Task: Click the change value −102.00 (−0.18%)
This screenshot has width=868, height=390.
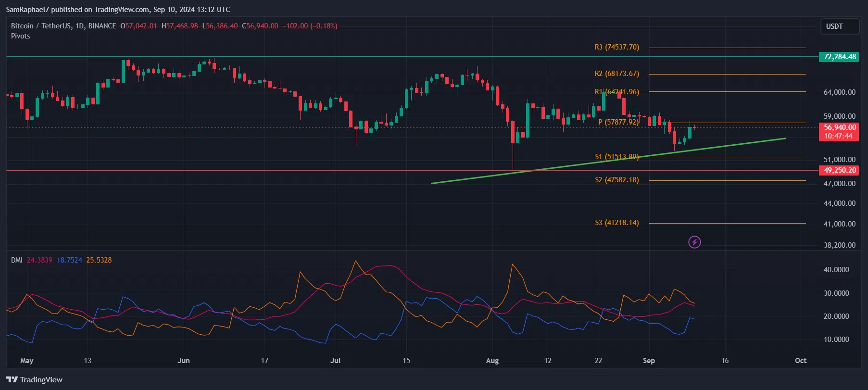Action: [310, 26]
